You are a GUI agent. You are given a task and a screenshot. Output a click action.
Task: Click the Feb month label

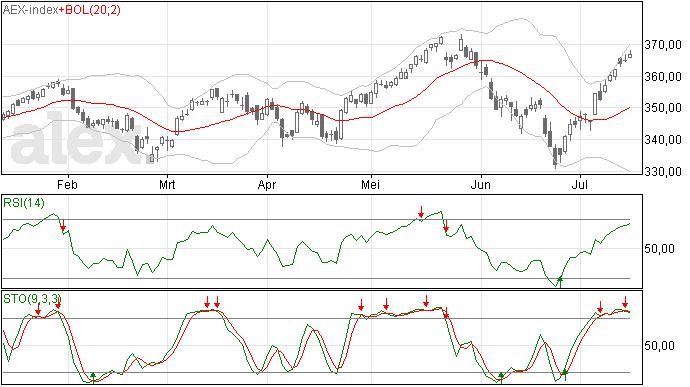tap(67, 184)
